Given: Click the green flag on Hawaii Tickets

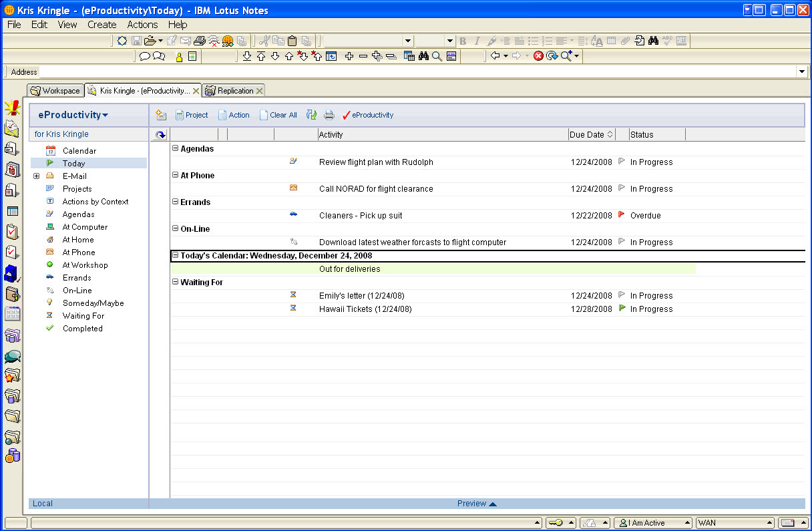Looking at the screenshot, I should point(622,309).
